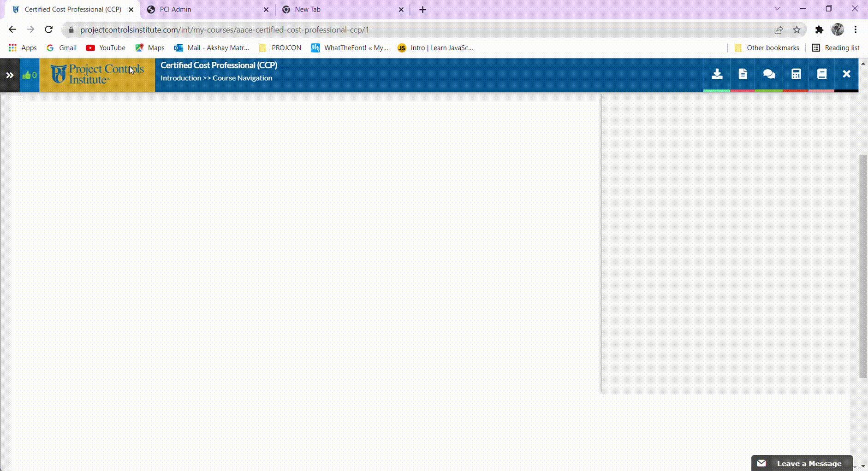Open the PROJCON bookmark folder
This screenshot has height=471, width=868.
click(x=280, y=48)
